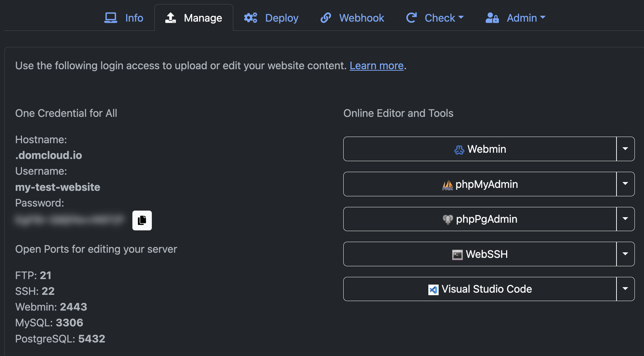Select the username my-test-website text
The width and height of the screenshot is (644, 356).
58,187
